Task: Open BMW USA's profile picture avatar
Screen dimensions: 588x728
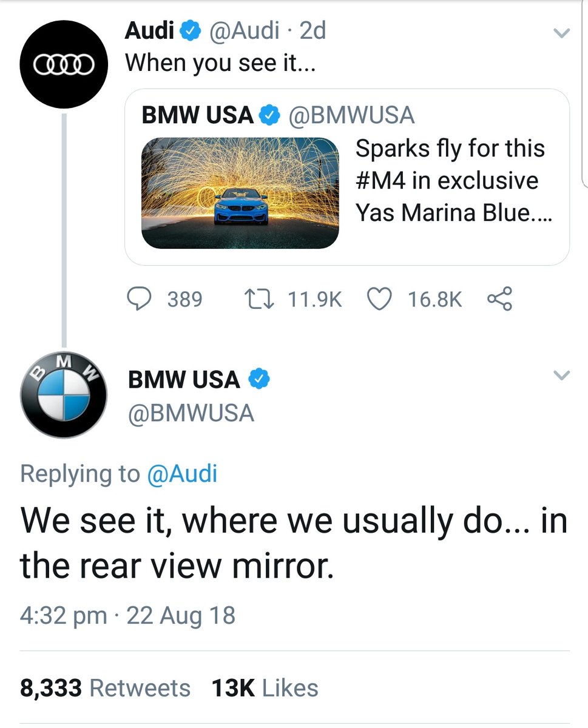Action: [x=63, y=395]
